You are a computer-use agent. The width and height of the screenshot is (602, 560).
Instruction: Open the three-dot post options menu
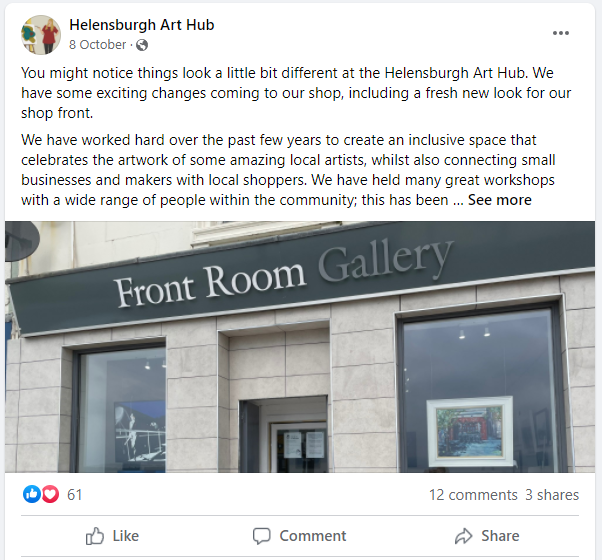(561, 33)
